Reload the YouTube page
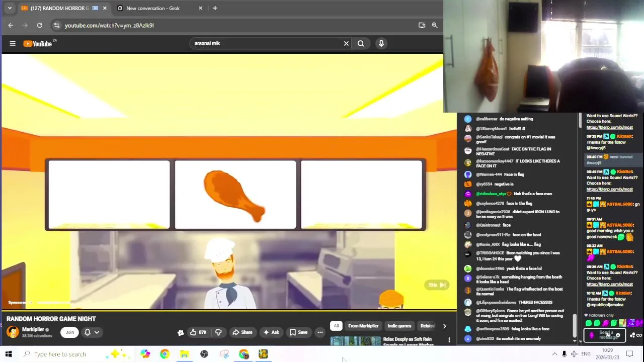 (x=40, y=25)
